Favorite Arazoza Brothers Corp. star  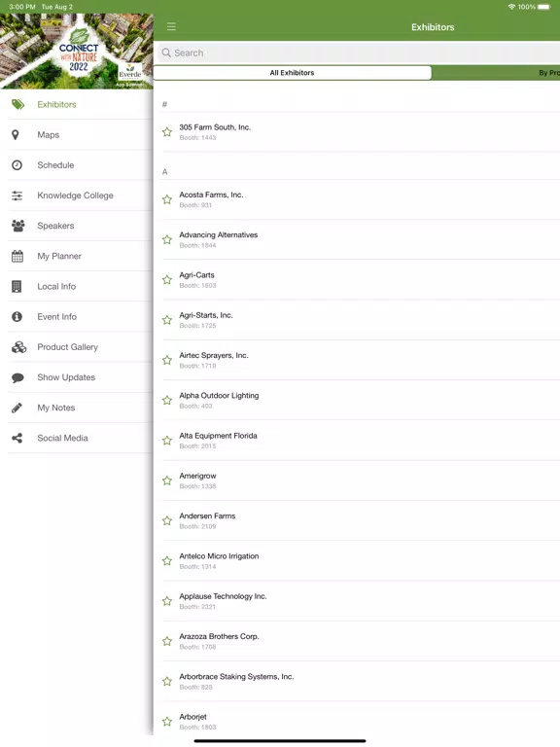tap(167, 641)
